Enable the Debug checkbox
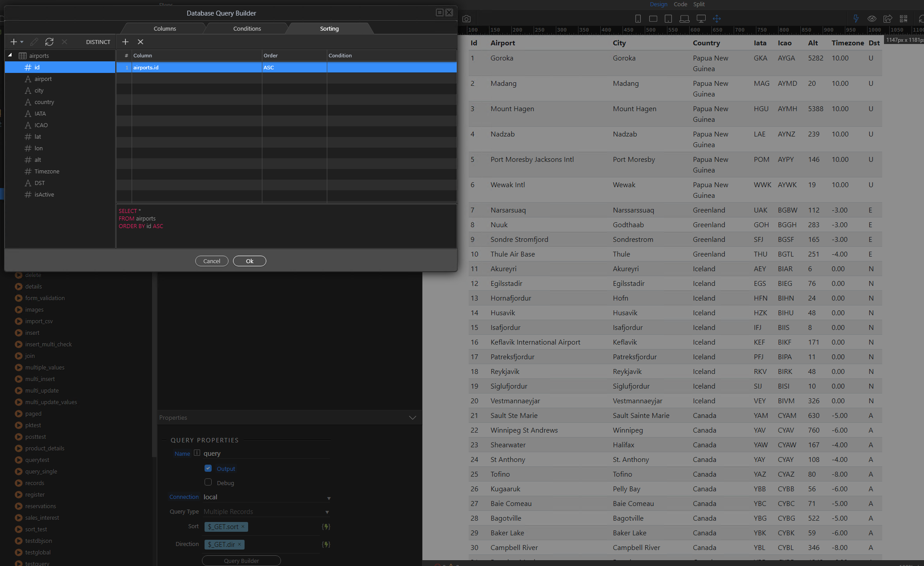The width and height of the screenshot is (924, 566). click(208, 482)
